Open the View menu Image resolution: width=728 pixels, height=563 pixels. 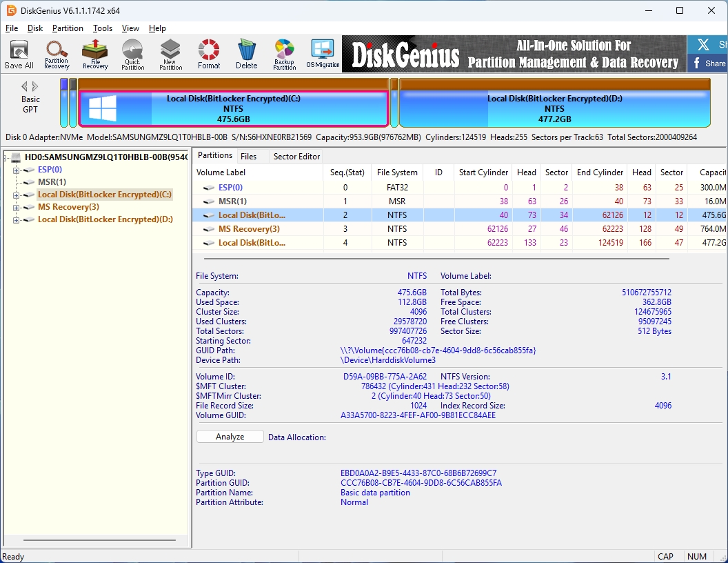(130, 28)
